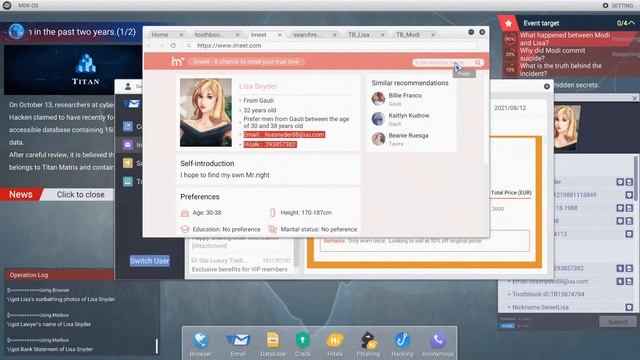Collapse the Event target list
Image resolution: width=640 pixels, height=360 pixels.
click(x=631, y=23)
